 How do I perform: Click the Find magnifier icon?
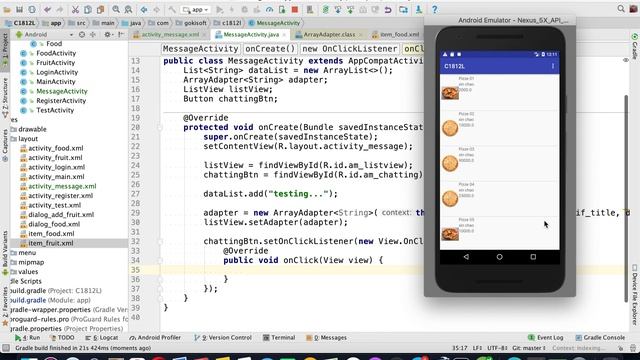pos(116,9)
